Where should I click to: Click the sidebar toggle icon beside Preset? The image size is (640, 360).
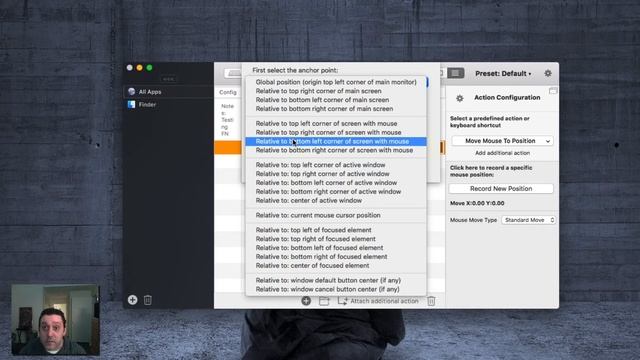click(x=456, y=73)
